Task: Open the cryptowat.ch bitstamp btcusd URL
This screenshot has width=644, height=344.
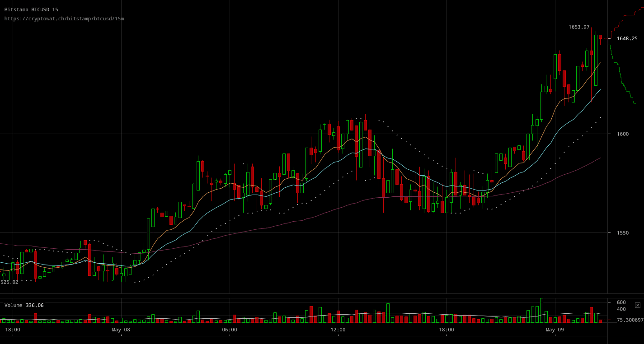Action: pyautogui.click(x=64, y=19)
